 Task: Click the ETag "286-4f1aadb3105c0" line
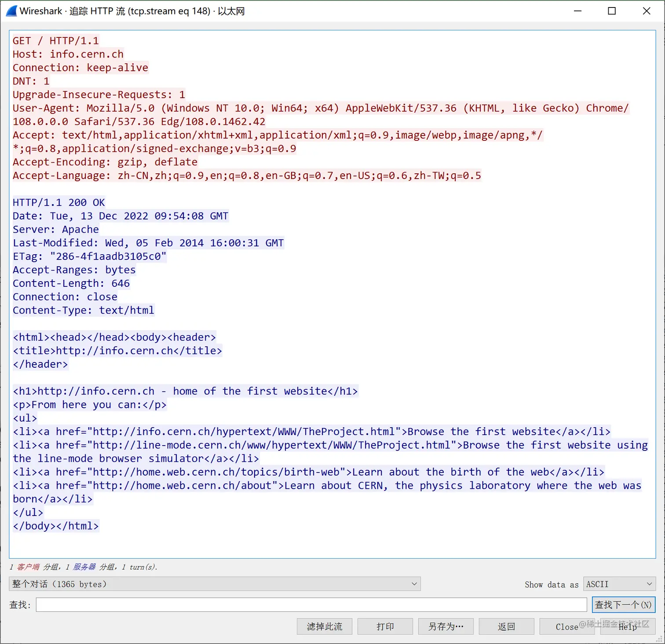point(90,256)
